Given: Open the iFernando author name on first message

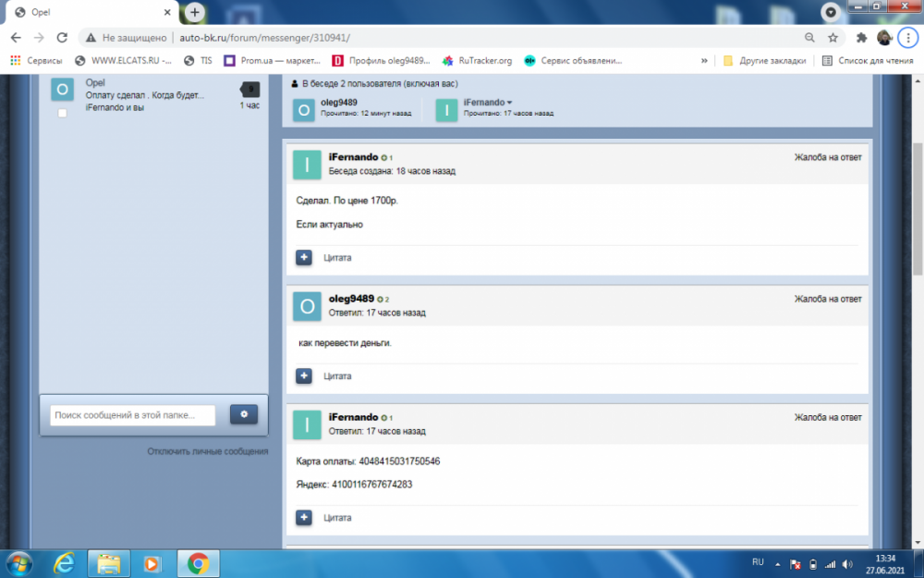Looking at the screenshot, I should click(x=353, y=157).
